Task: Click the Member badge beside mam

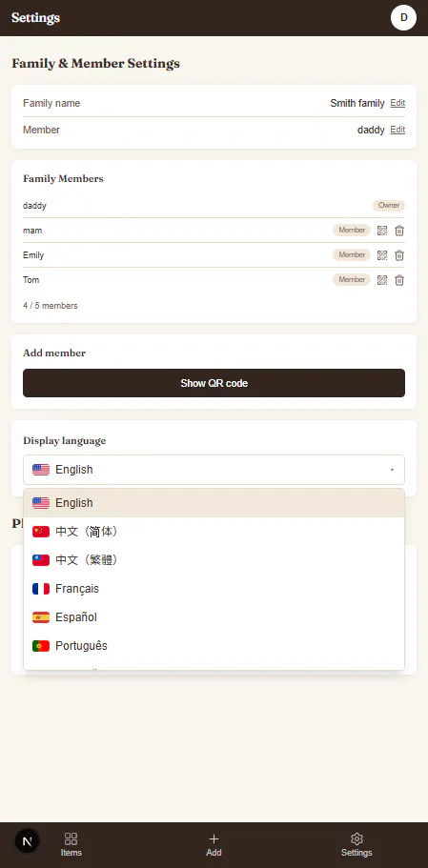Action: (352, 231)
